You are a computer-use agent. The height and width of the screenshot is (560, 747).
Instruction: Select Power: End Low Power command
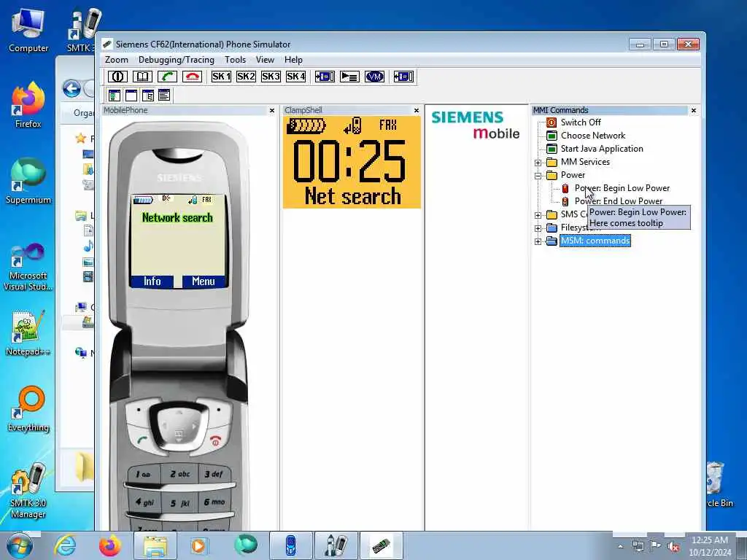(x=619, y=201)
